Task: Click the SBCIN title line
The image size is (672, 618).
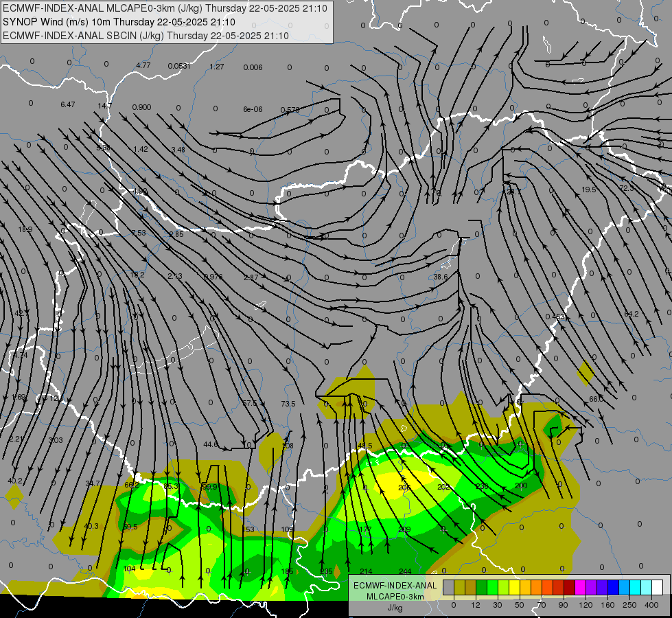Action: click(146, 36)
